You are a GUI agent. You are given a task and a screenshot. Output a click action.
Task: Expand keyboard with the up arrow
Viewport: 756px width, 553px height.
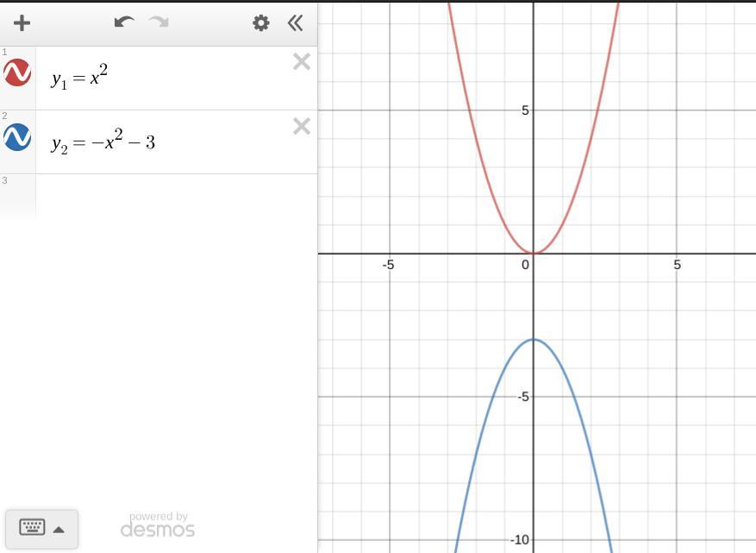pos(59,530)
